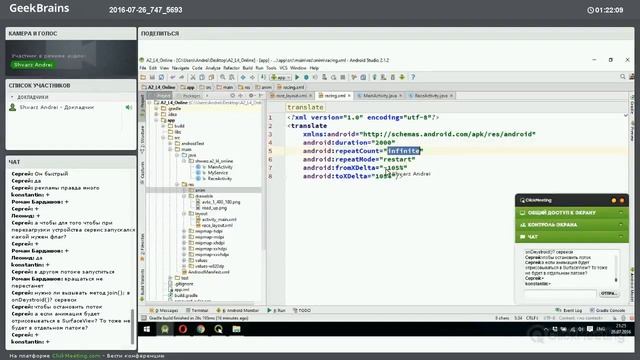Open the Android Monitor tool window

click(x=238, y=311)
